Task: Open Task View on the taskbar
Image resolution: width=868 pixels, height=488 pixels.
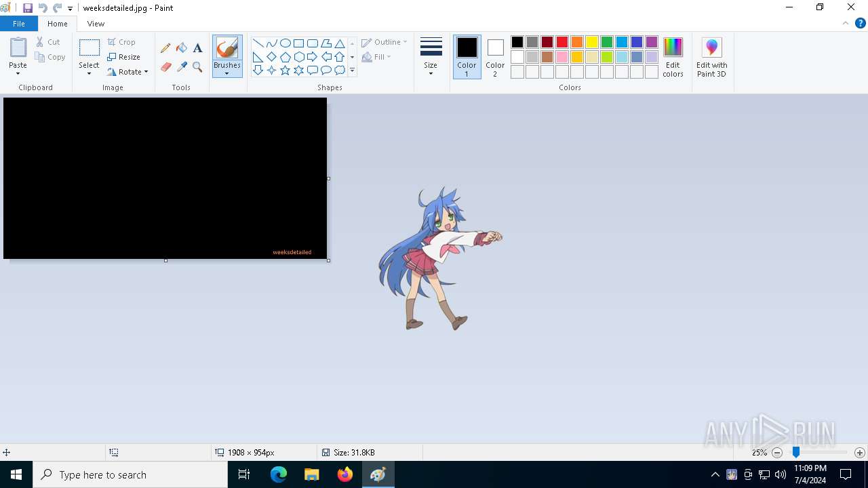Action: point(244,474)
